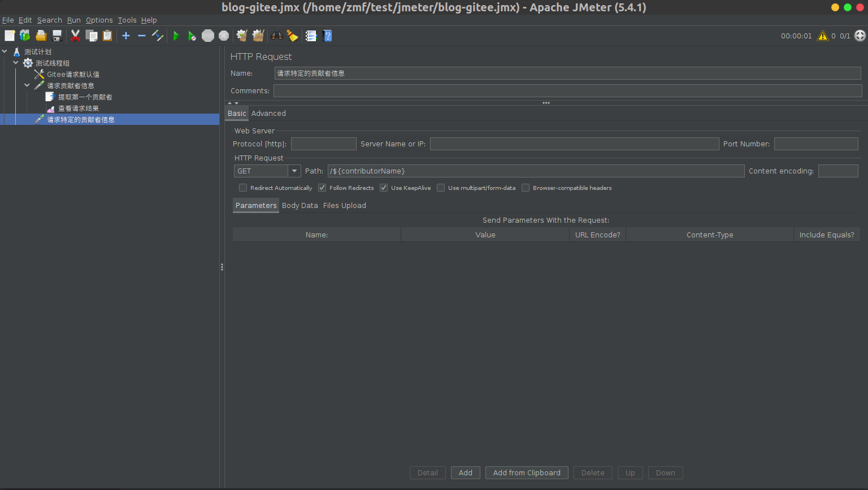
Task: Uncheck Use KeepAlive checkbox
Action: (384, 188)
